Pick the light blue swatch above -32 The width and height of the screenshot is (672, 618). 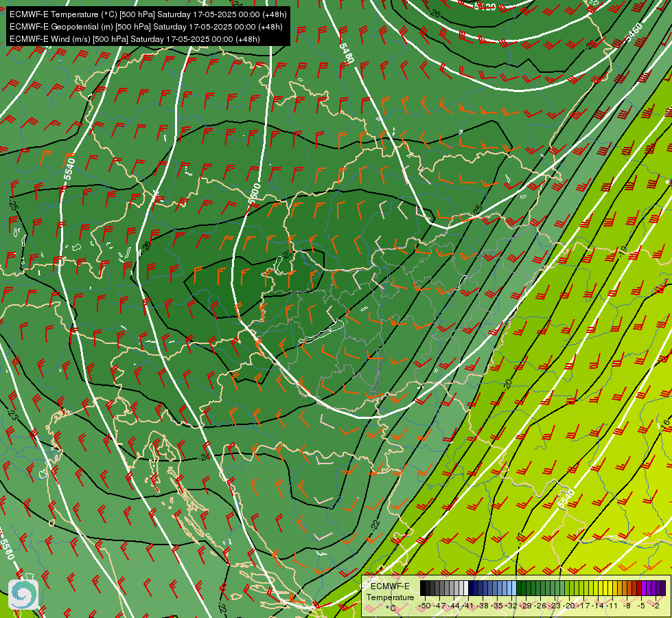[514, 588]
